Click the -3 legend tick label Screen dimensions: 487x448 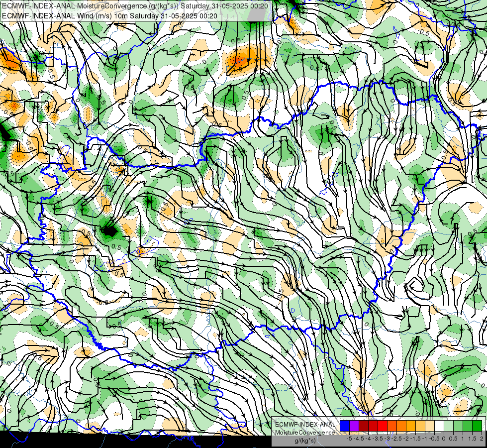click(x=387, y=439)
